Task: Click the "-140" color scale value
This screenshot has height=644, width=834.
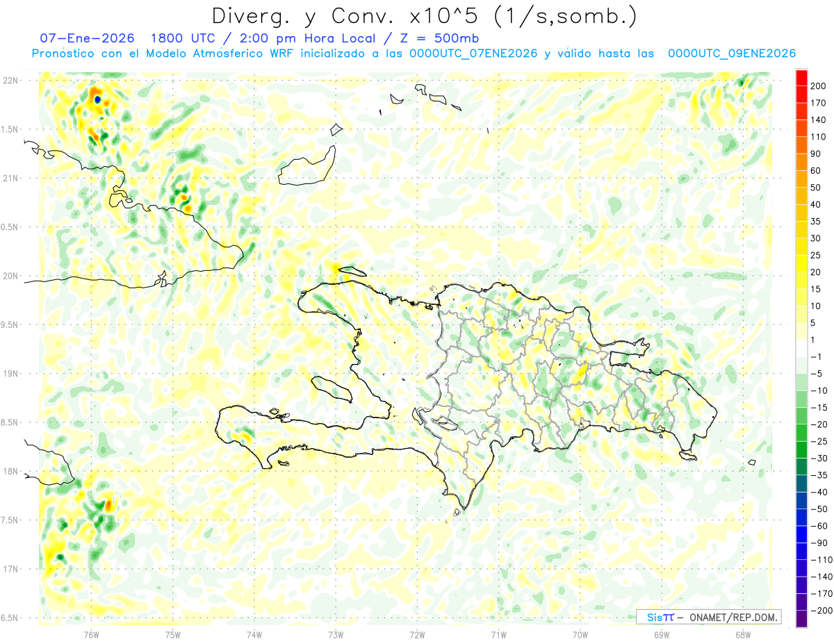Action: pyautogui.click(x=820, y=577)
